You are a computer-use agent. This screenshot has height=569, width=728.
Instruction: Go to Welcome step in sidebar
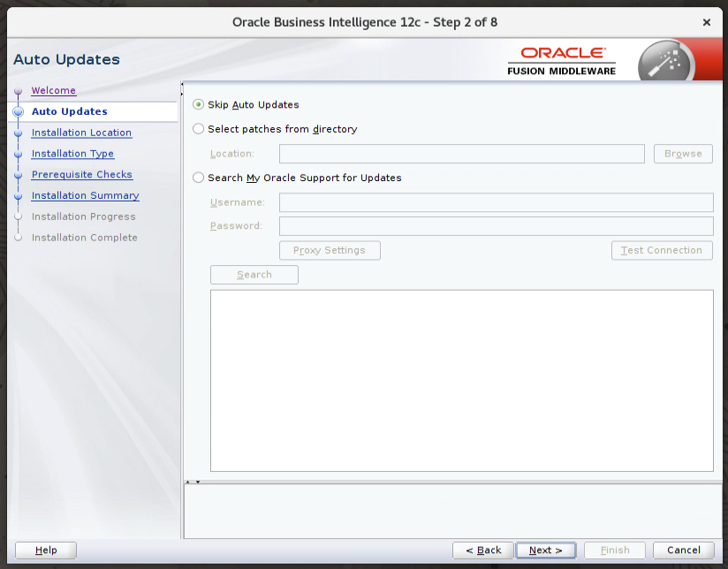(x=53, y=91)
